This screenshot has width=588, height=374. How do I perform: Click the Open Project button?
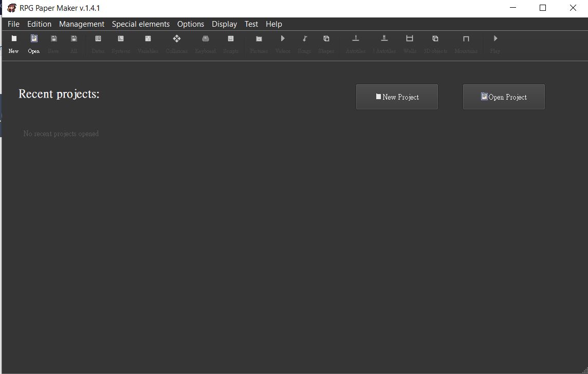(504, 97)
